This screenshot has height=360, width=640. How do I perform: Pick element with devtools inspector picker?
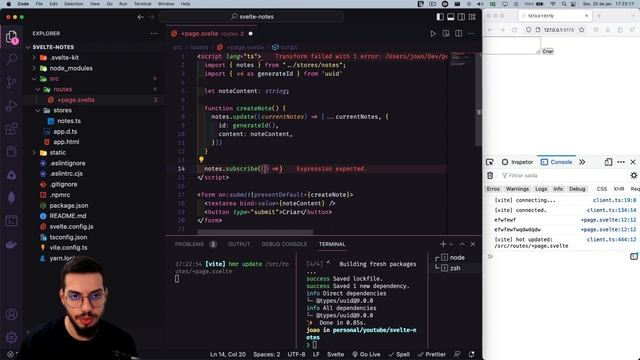[x=489, y=162]
